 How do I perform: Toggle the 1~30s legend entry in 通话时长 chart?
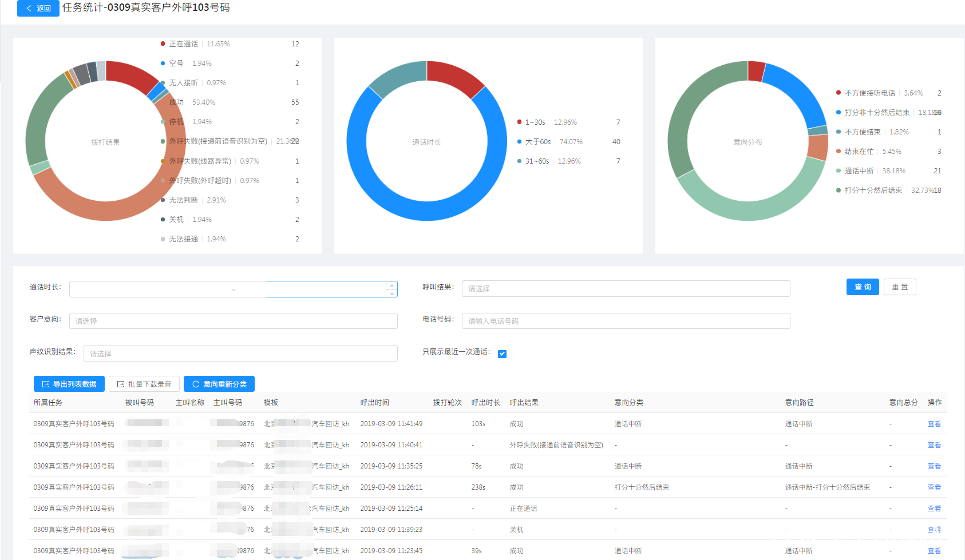[x=535, y=122]
